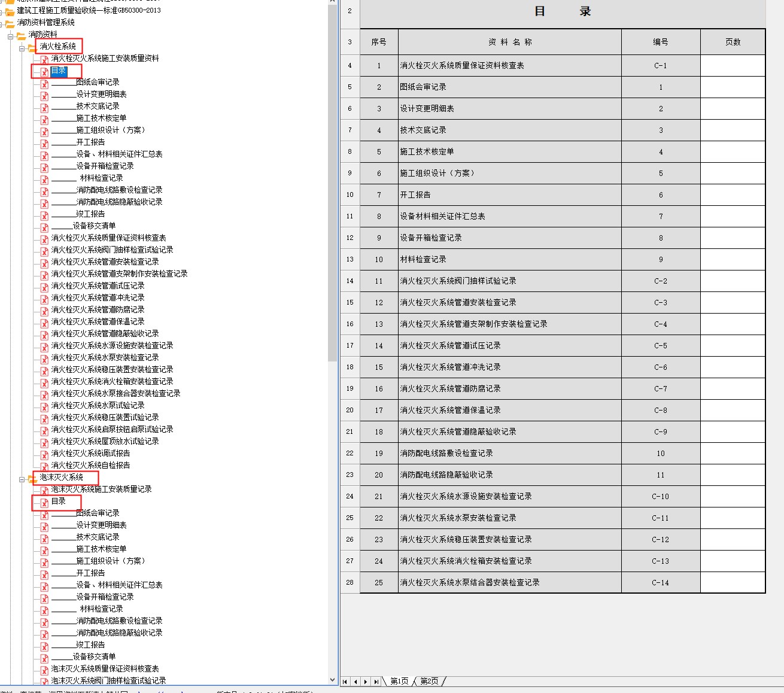
Task: Collapse the 泡沫灭火系统 tree node
Action: [x=22, y=479]
